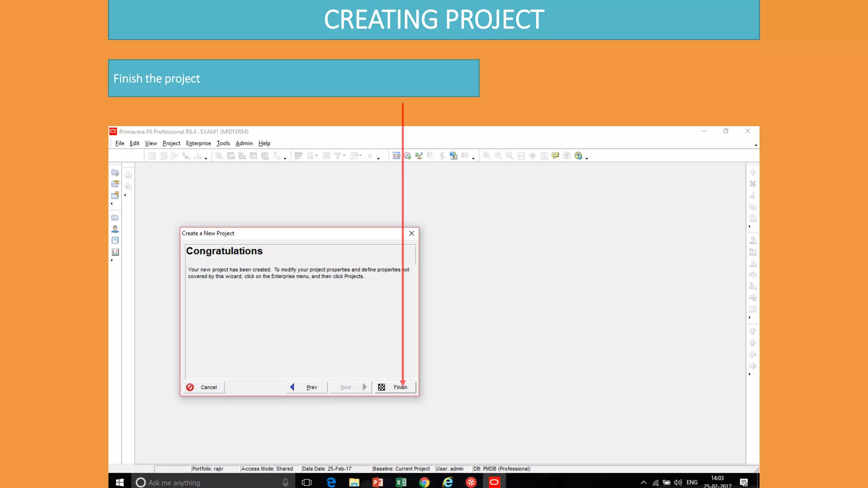
Task: Click the new project folder-plus sidebar icon
Action: click(115, 173)
